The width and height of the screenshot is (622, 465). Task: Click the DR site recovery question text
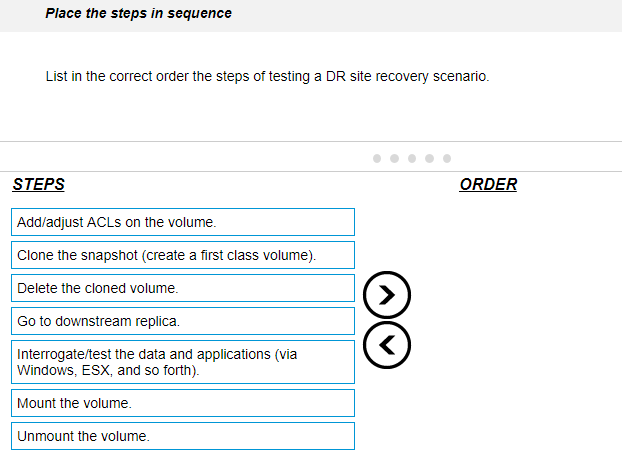click(267, 77)
